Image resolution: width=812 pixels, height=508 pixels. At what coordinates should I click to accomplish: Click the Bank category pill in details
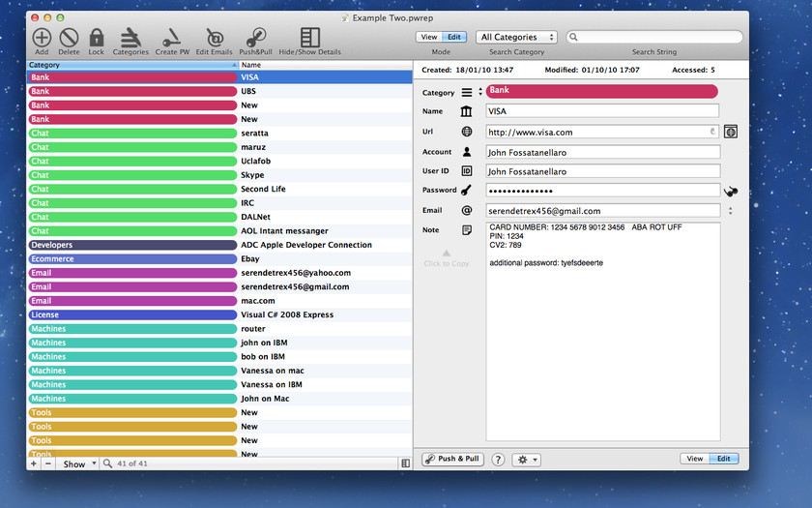pyautogui.click(x=601, y=91)
